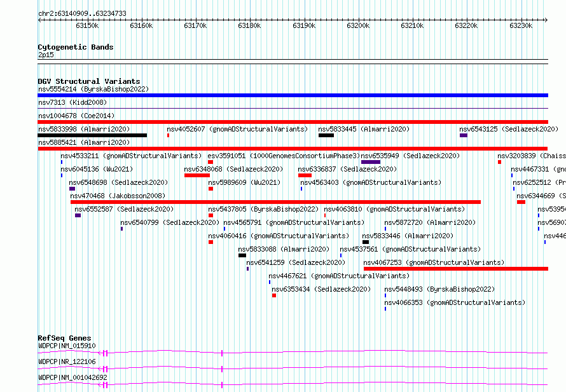
Task: Select the nsv6336837 red bar
Action: 305,175
